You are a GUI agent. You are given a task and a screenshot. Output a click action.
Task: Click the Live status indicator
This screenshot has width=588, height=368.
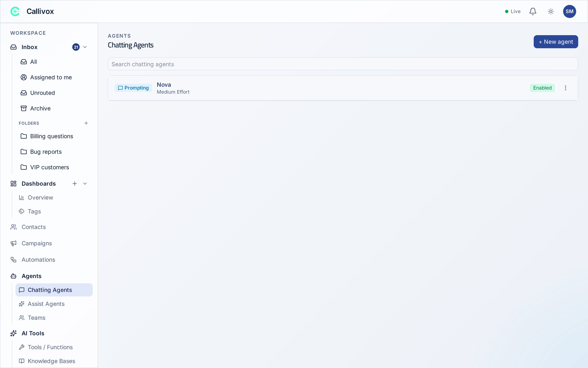[x=513, y=11]
